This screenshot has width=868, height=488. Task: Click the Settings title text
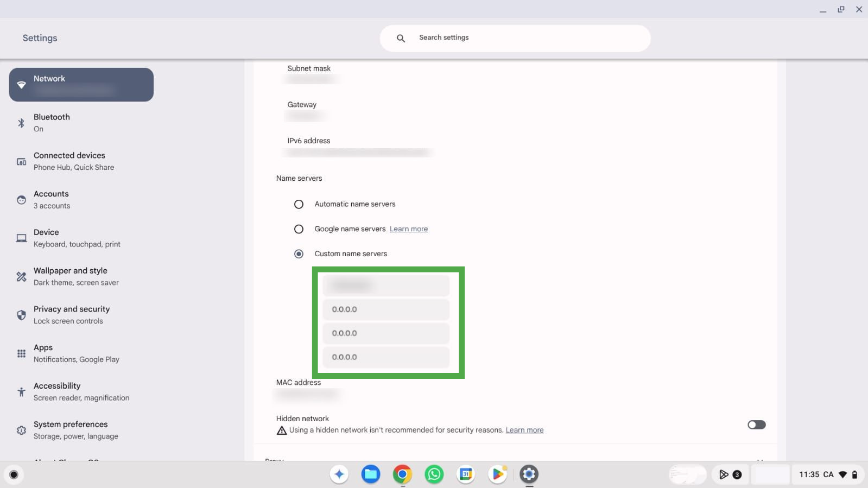tap(40, 38)
